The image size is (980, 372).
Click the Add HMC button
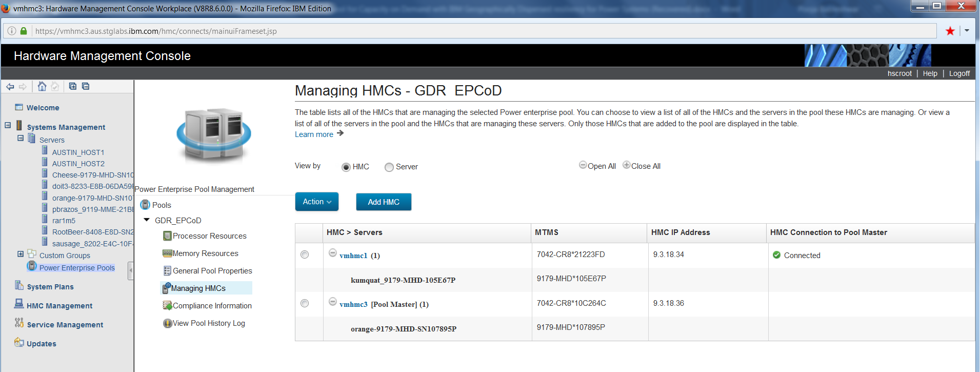point(384,202)
